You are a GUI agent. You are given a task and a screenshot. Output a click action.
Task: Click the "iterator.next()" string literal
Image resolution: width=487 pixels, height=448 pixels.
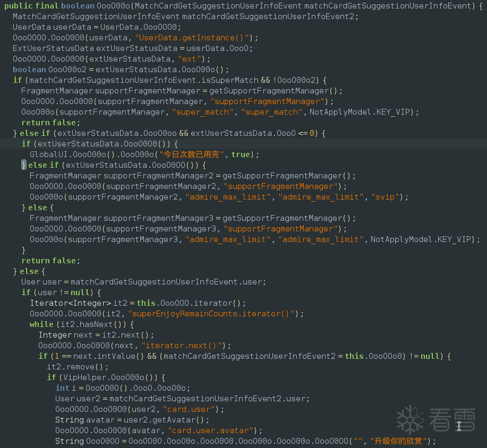182,346
